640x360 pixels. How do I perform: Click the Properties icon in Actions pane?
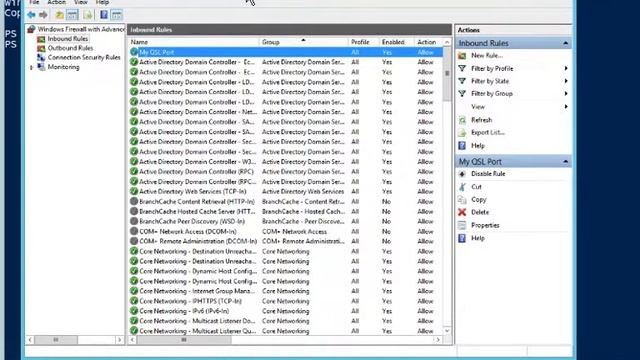[x=462, y=225]
